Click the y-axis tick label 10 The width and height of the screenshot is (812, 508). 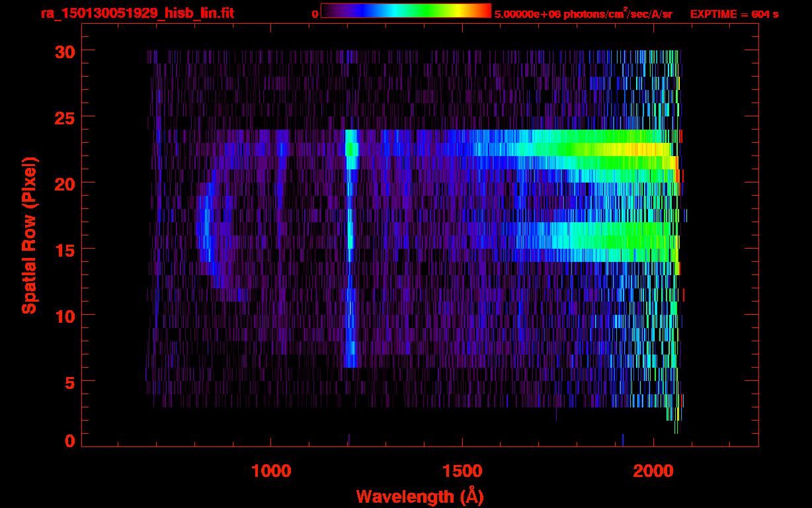click(65, 316)
